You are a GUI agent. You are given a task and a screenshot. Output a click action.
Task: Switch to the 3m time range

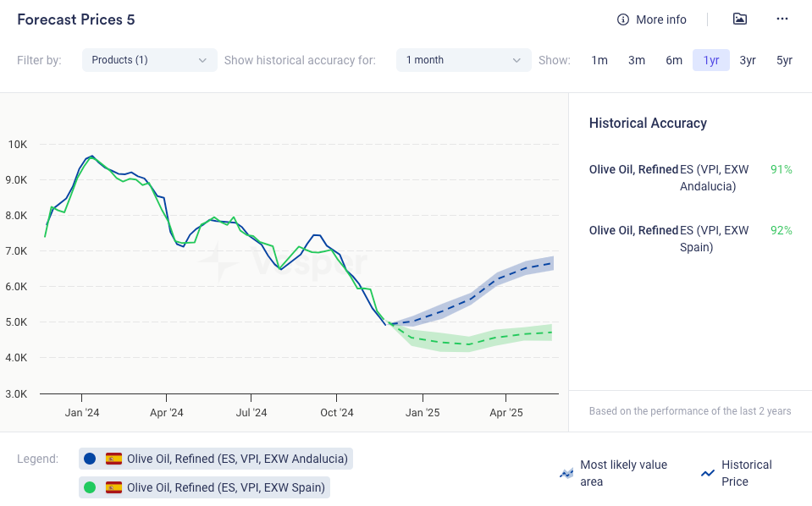(637, 60)
